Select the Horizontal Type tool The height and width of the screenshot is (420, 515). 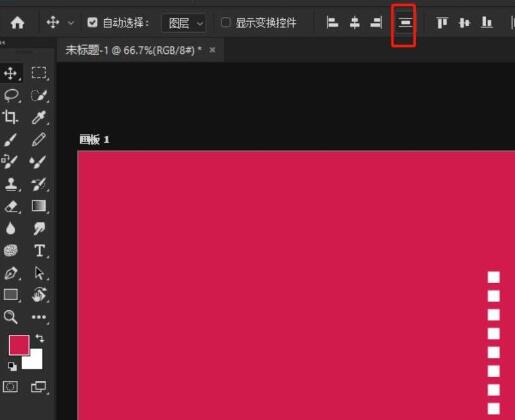coord(39,251)
